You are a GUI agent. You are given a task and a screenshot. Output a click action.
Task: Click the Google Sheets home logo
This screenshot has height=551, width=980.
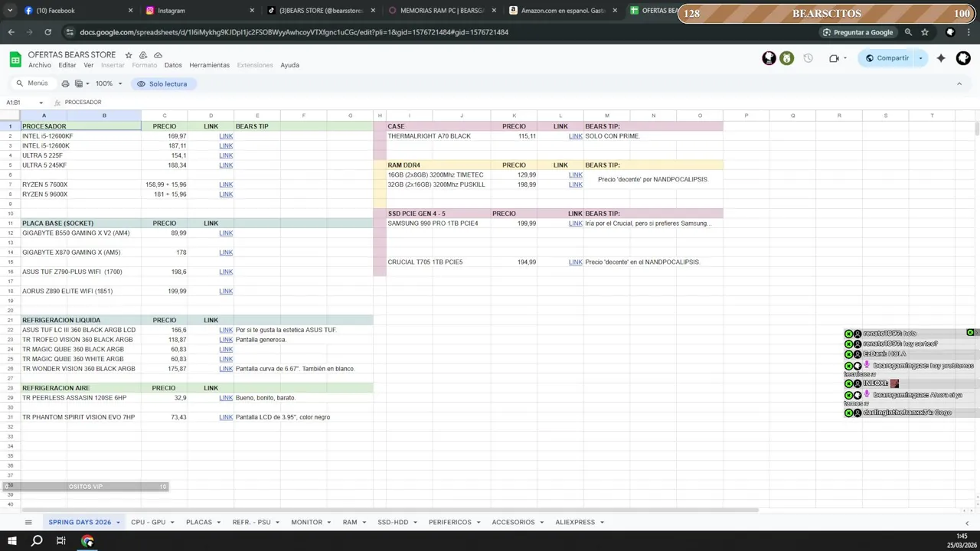(x=15, y=60)
